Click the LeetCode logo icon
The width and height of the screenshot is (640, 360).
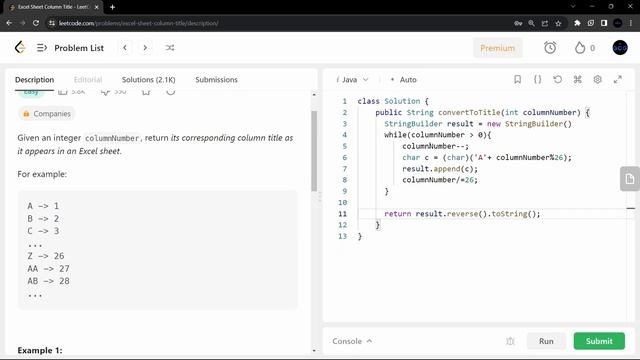click(20, 48)
